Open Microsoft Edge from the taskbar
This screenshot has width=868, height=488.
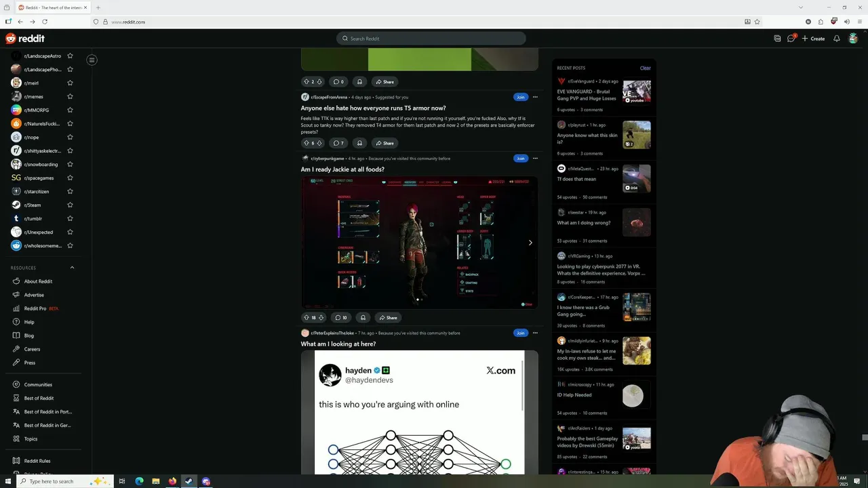(x=139, y=481)
